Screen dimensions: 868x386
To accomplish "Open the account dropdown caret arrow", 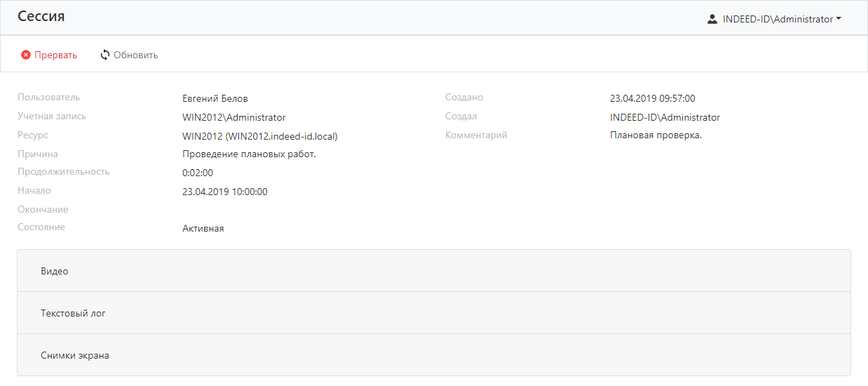I will point(839,20).
